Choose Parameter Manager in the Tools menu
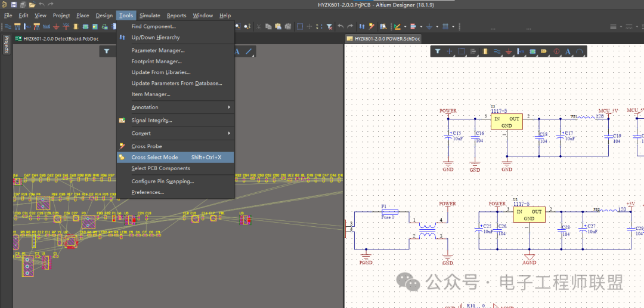Screen dimensions: 644x308 [175, 50]
